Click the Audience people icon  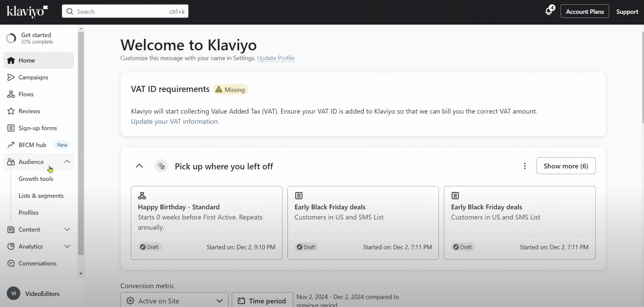pos(11,162)
